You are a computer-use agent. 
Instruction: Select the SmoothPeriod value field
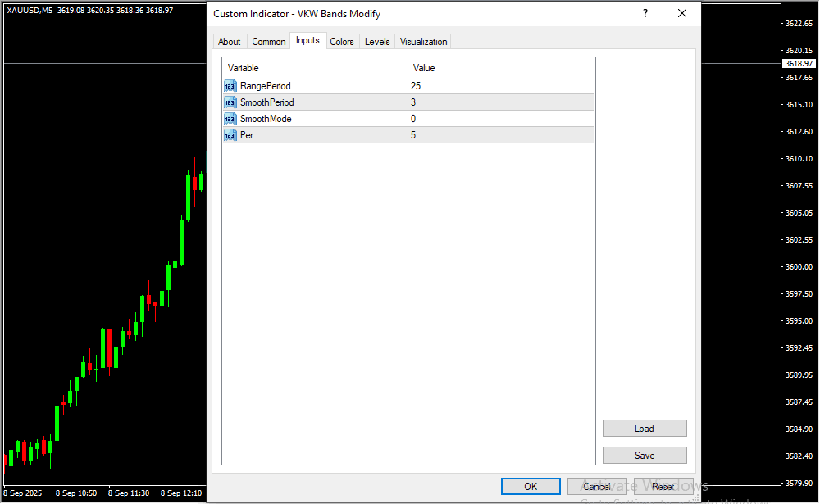500,102
